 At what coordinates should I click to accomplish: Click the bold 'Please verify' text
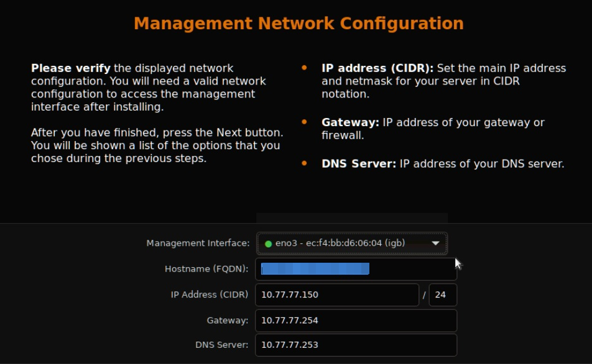(x=71, y=68)
